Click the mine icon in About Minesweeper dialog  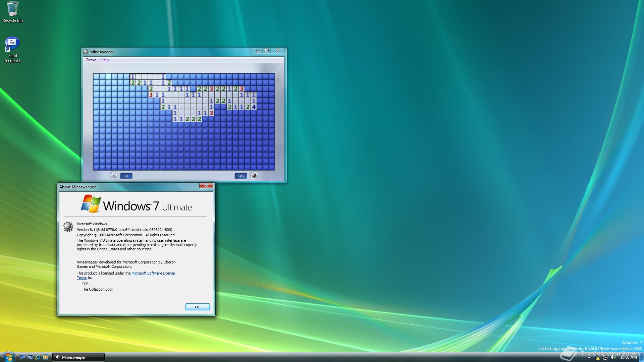click(x=68, y=227)
